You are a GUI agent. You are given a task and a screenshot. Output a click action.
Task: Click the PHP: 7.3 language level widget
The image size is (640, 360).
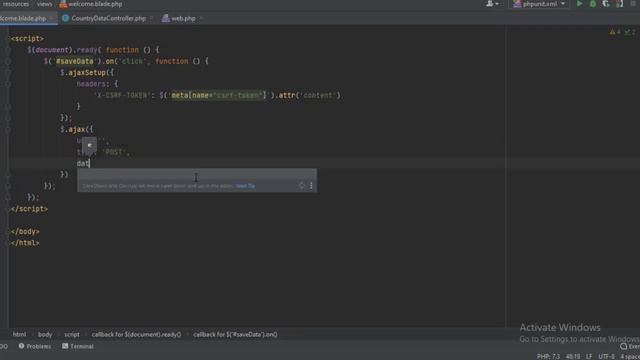click(x=548, y=356)
